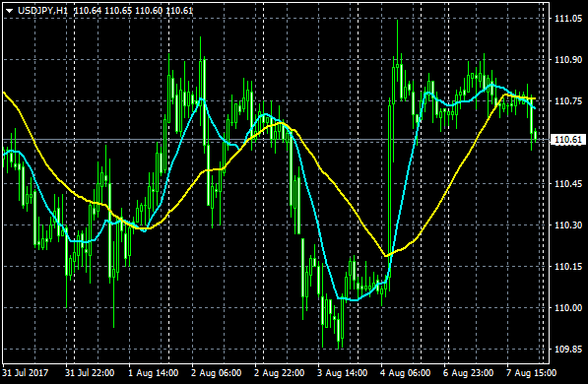Click the 110.30 price scale label
Viewport: 588px width, 384px height.
coord(568,225)
